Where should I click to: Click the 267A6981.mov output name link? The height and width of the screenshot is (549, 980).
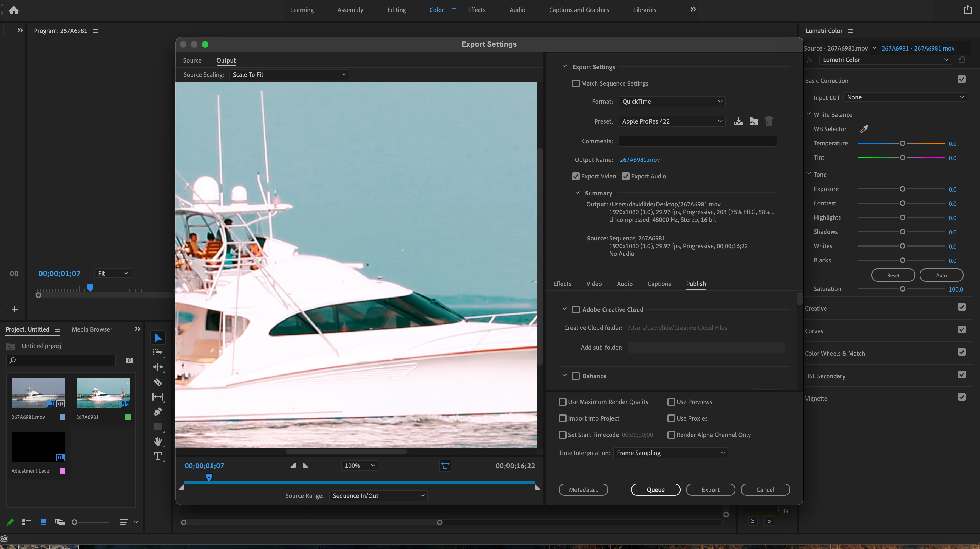(639, 160)
